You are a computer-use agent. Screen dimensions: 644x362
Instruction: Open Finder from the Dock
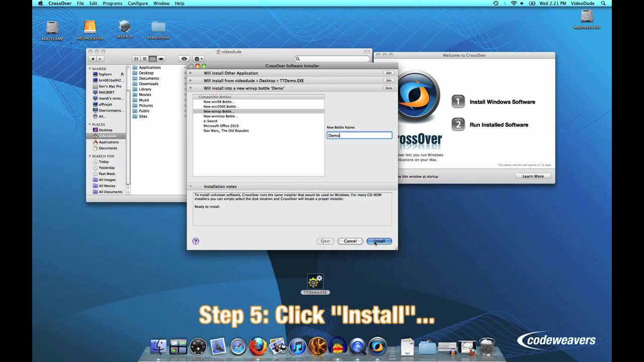[158, 346]
